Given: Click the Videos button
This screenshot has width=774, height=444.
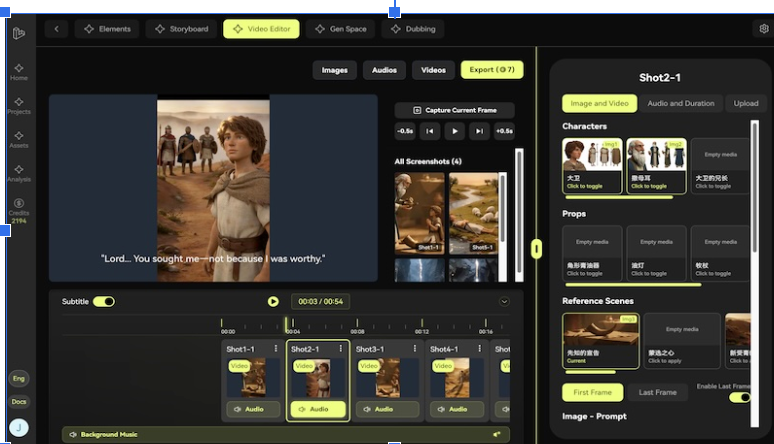Looking at the screenshot, I should 433,70.
